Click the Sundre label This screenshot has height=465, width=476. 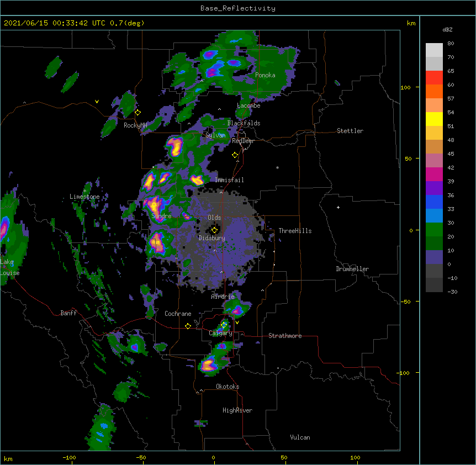(x=161, y=216)
